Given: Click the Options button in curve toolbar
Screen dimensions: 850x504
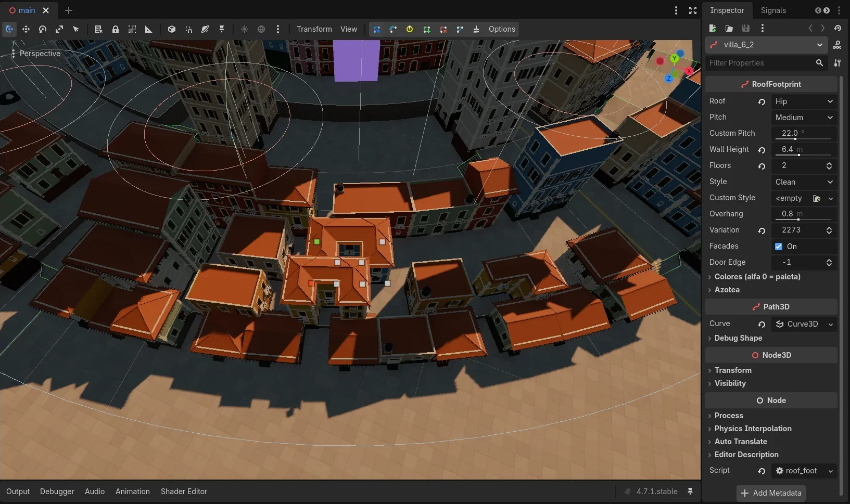Looking at the screenshot, I should click(502, 29).
